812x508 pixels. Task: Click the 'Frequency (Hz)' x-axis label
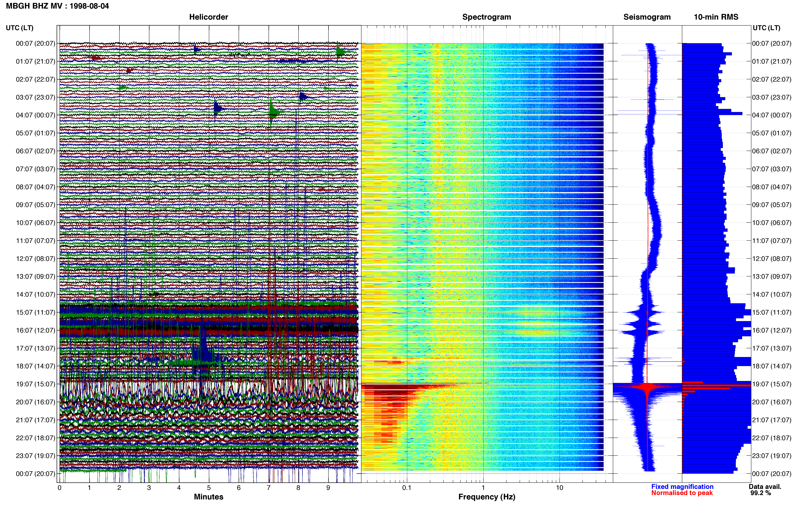point(487,497)
